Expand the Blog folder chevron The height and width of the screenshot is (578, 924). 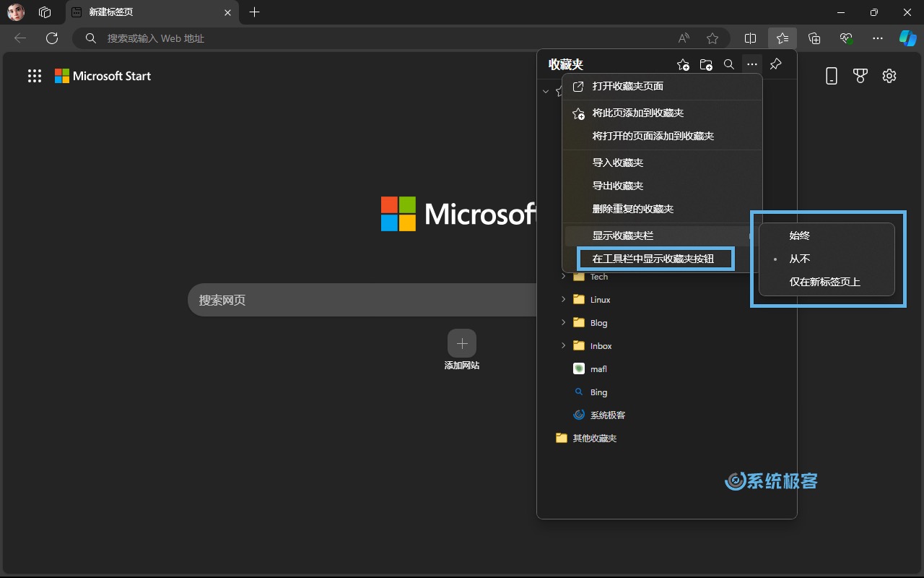563,323
